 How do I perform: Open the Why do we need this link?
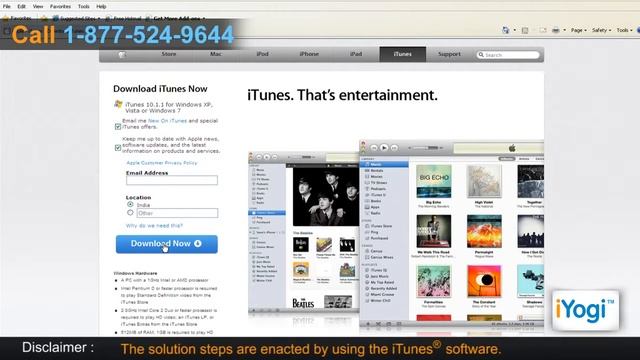(154, 226)
